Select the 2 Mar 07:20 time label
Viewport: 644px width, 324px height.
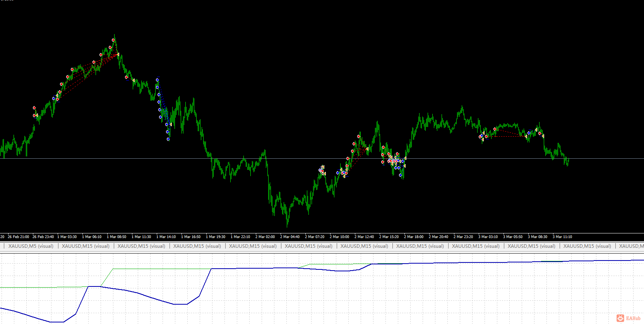[315, 237]
